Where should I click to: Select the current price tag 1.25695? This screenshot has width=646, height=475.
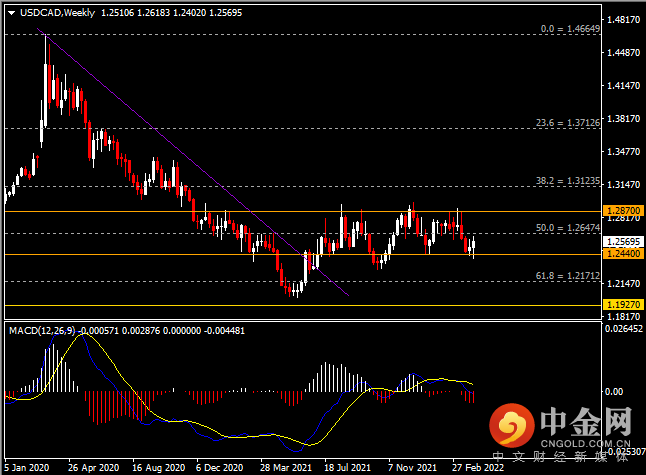(623, 242)
